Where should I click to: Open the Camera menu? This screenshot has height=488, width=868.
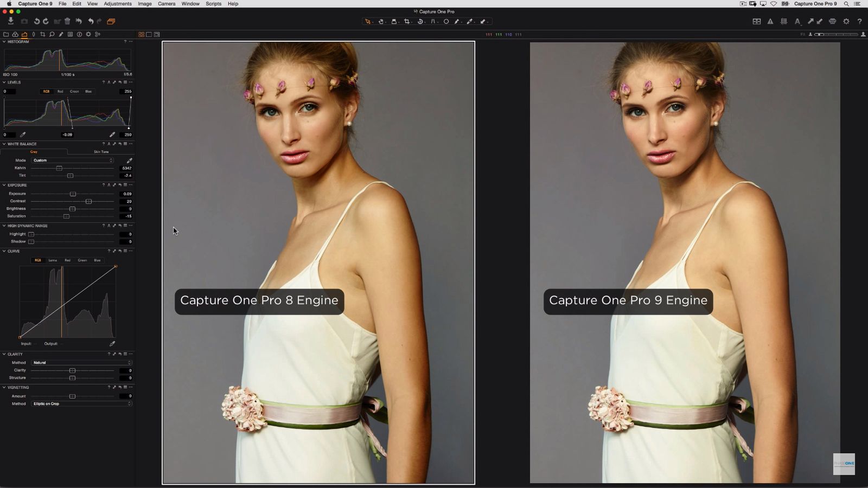167,4
